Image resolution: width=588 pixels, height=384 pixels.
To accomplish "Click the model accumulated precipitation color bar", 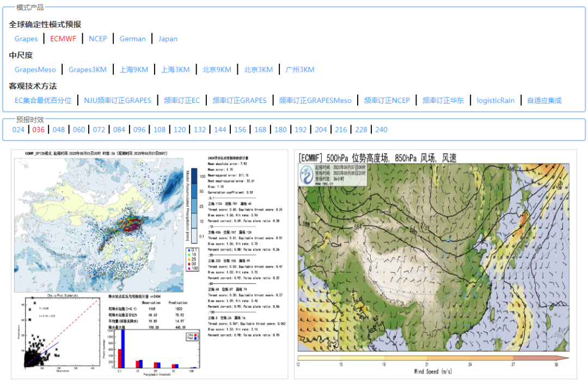I will coord(194,205).
